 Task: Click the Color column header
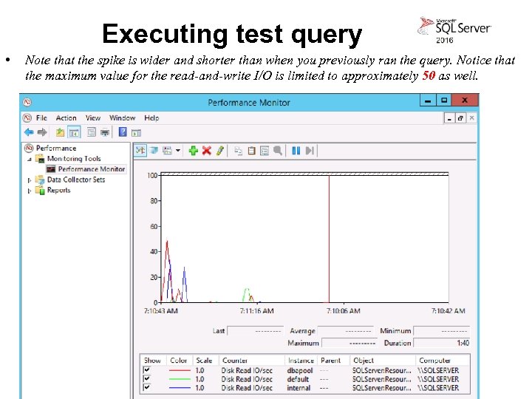[179, 361]
